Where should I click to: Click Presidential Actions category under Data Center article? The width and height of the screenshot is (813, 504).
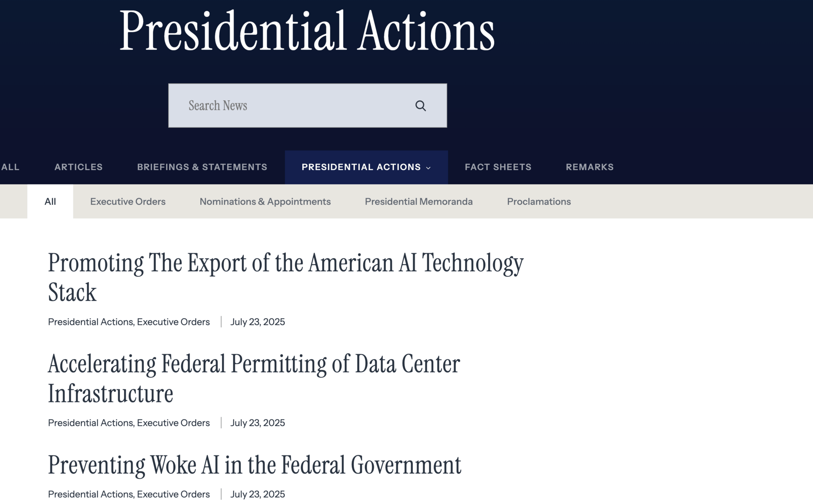(x=91, y=423)
